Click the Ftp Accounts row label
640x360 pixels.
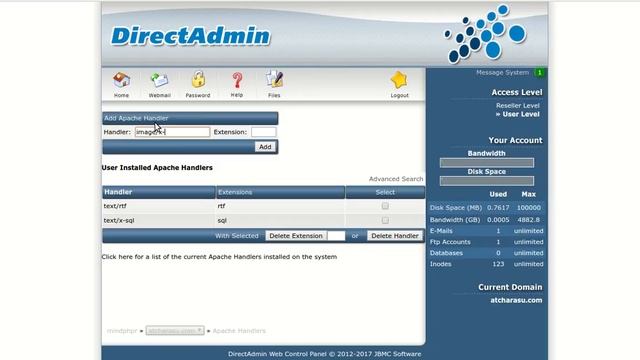coord(450,242)
